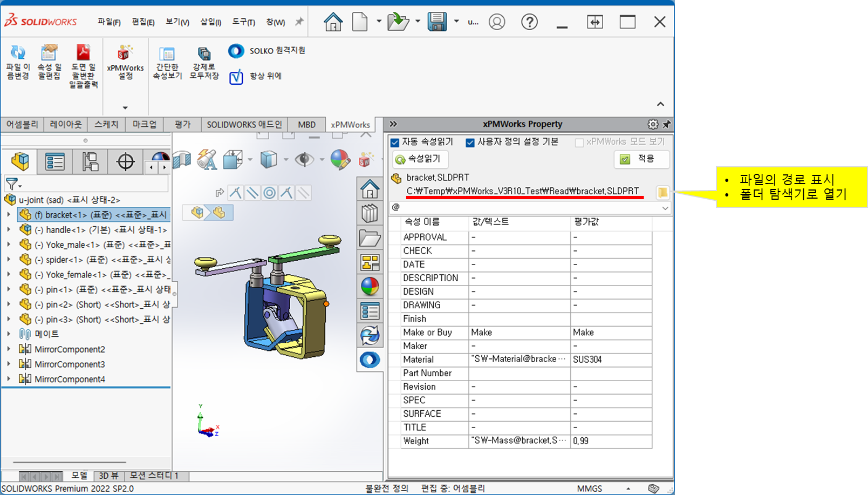
Task: Click the file path C:\Temp\...\bracket.SLDPRT link
Action: pos(523,191)
